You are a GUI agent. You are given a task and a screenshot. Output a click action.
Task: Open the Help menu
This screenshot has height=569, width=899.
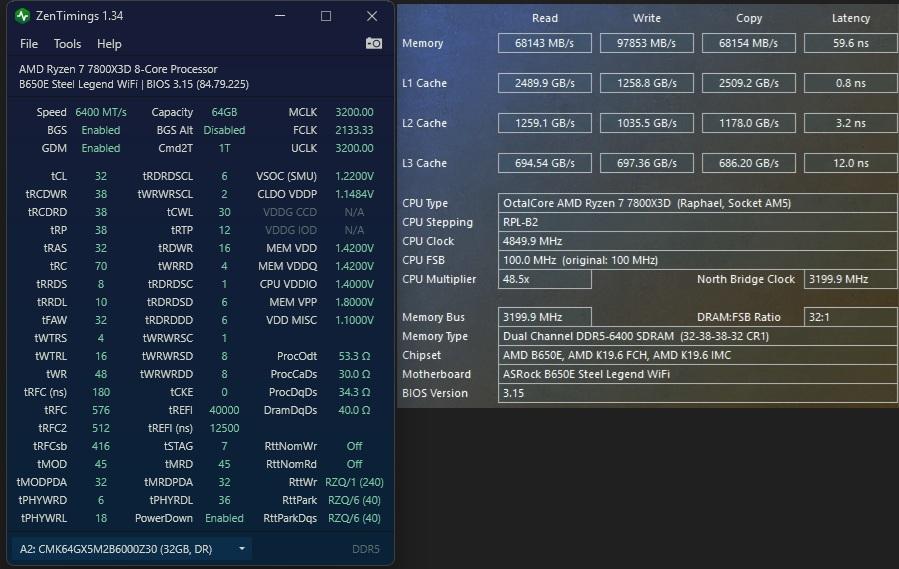109,44
